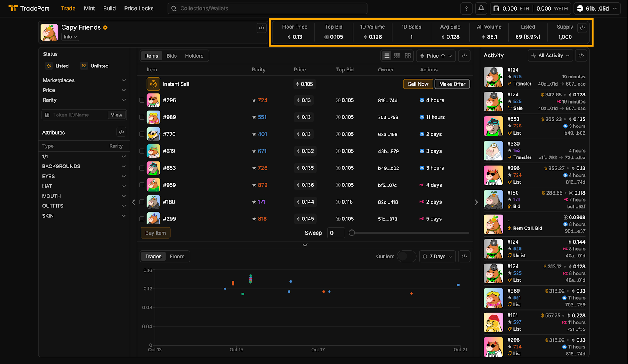
Task: Expand the Info dropdown
Action: (70, 37)
